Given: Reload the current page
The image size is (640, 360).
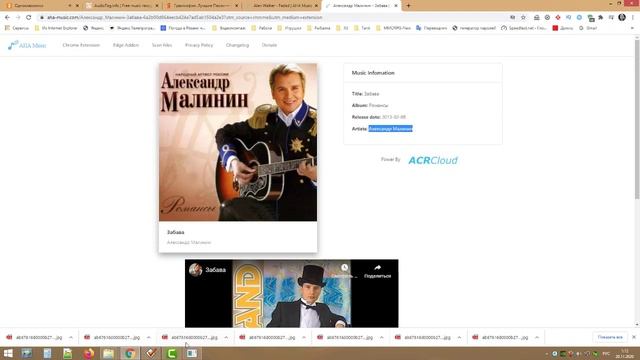Looking at the screenshot, I should tap(29, 18).
